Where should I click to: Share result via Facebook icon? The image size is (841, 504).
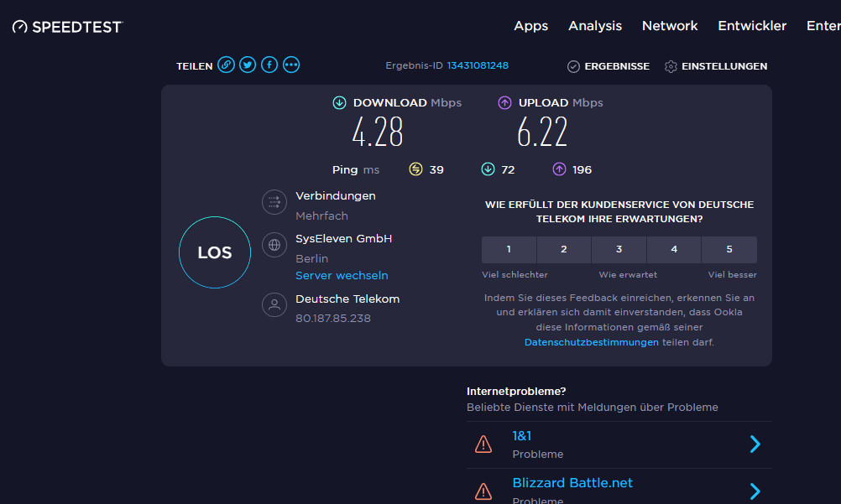(x=269, y=65)
